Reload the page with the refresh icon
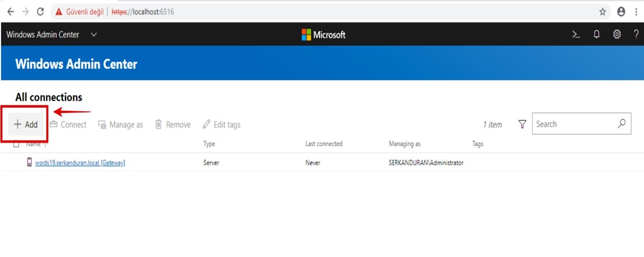Viewport: 644px width, 257px height. 40,12
